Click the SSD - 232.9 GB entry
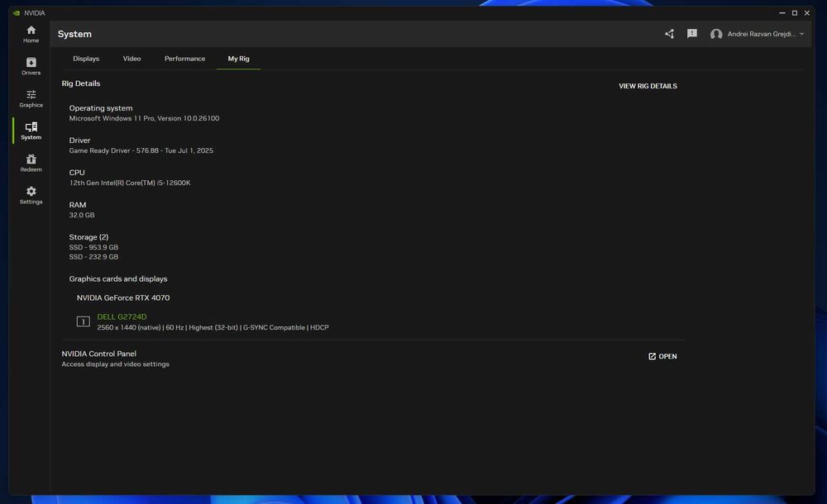827x504 pixels. coord(93,257)
